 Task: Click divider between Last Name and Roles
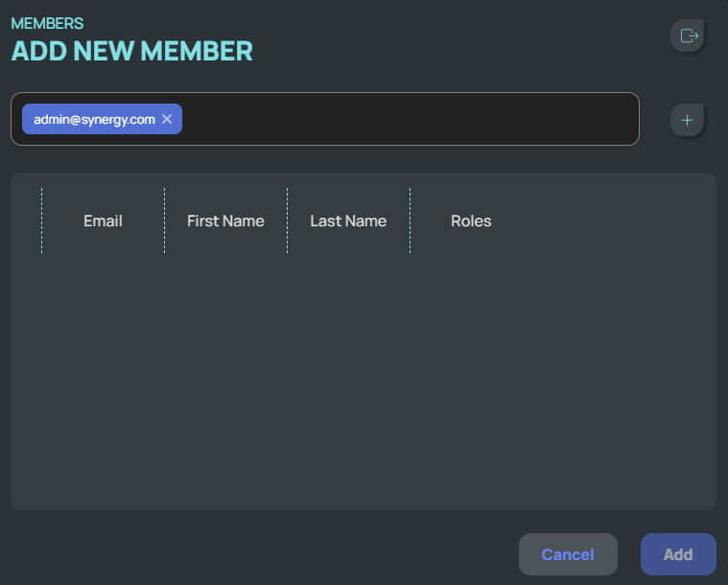(x=410, y=221)
